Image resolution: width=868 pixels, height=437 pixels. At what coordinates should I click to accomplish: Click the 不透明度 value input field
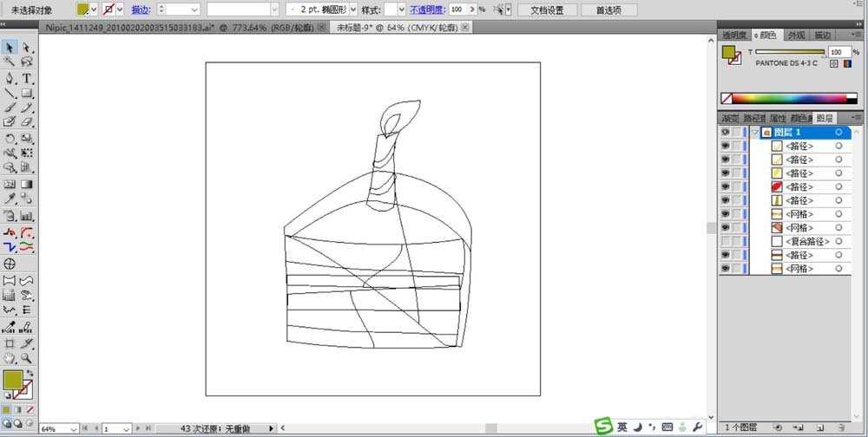460,10
